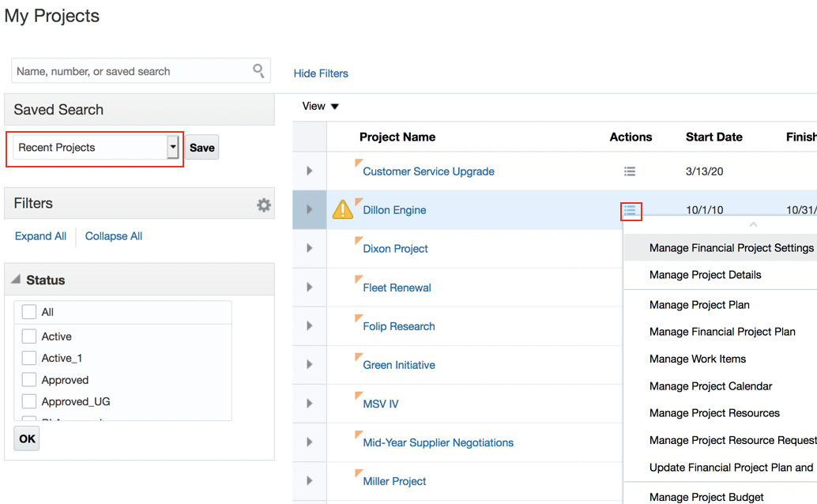Click the up arrow atop the actions menu
Viewport: 817px width, 504px height.
pos(753,225)
